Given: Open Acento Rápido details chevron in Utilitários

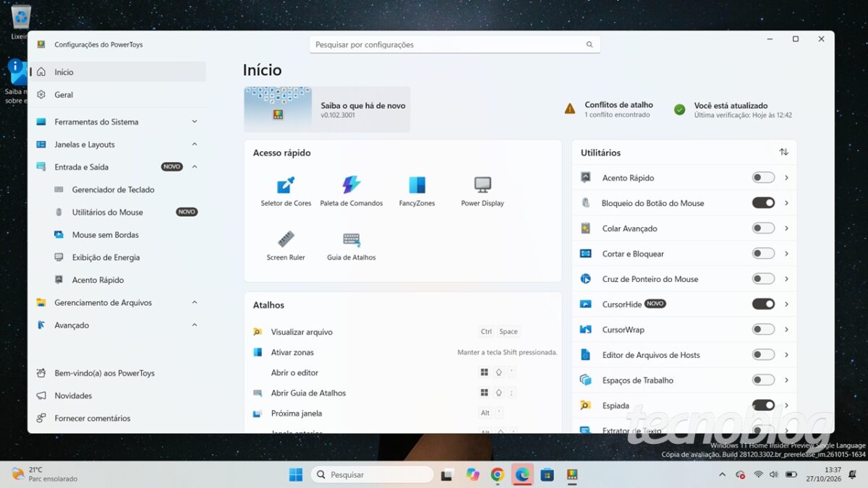Looking at the screenshot, I should point(786,178).
